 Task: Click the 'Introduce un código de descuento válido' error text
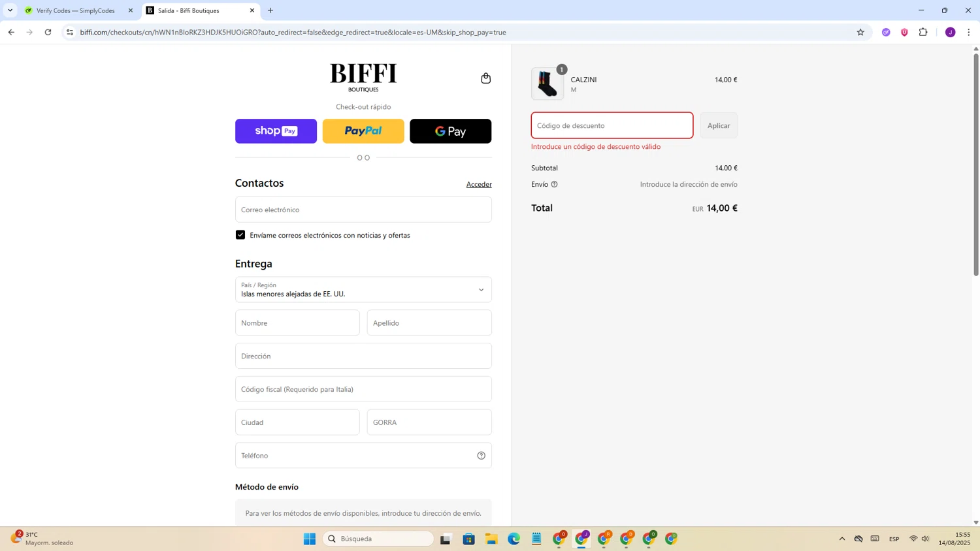596,147
